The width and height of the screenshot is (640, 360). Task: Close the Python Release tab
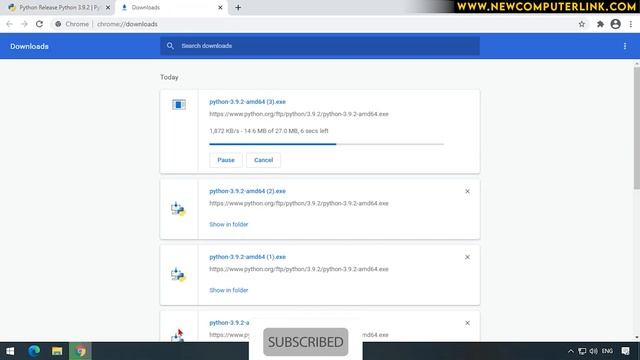coord(108,8)
